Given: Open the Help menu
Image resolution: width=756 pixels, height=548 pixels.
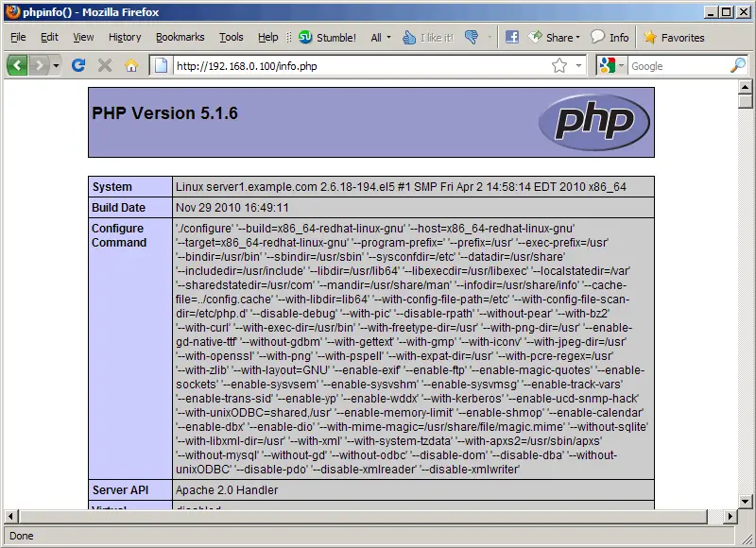Looking at the screenshot, I should click(267, 37).
